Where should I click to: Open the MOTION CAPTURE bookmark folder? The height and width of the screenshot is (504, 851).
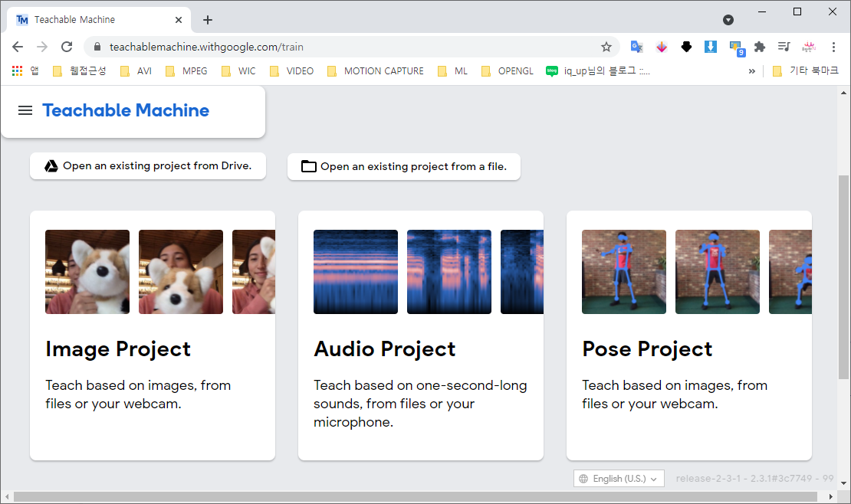(376, 71)
